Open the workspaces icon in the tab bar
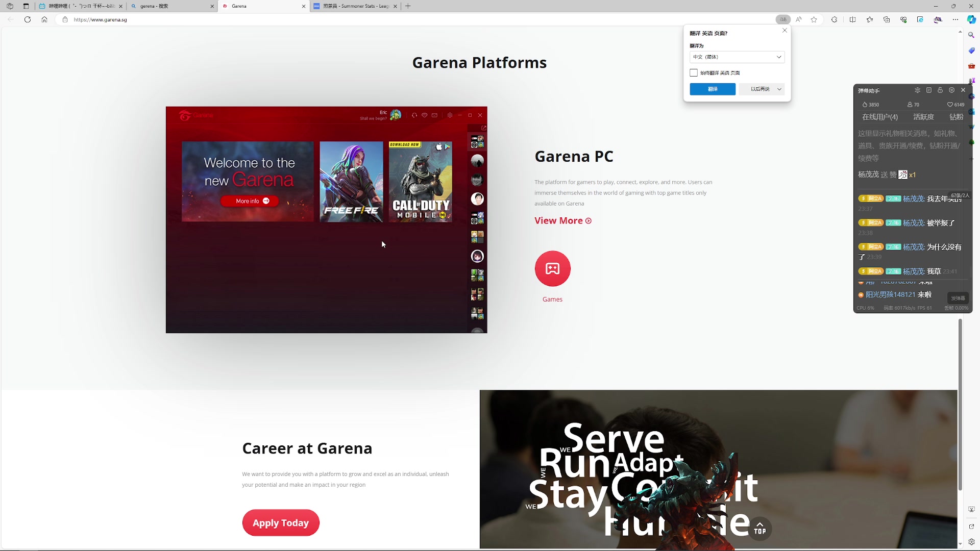 [x=10, y=6]
